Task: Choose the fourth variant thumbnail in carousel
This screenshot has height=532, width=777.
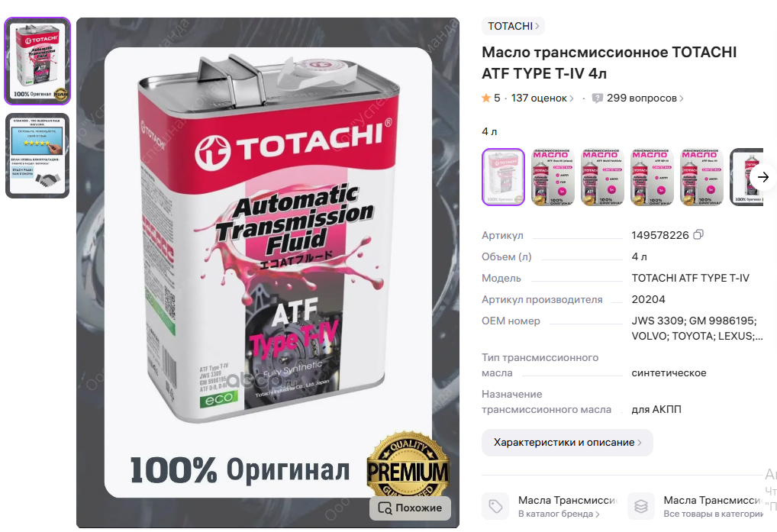Action: click(652, 177)
